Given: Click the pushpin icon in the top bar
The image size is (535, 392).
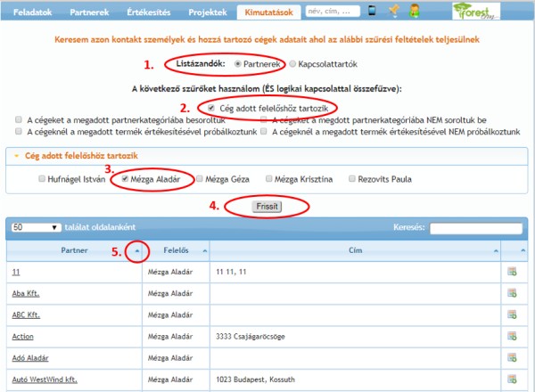Looking at the screenshot, I should click(394, 12).
